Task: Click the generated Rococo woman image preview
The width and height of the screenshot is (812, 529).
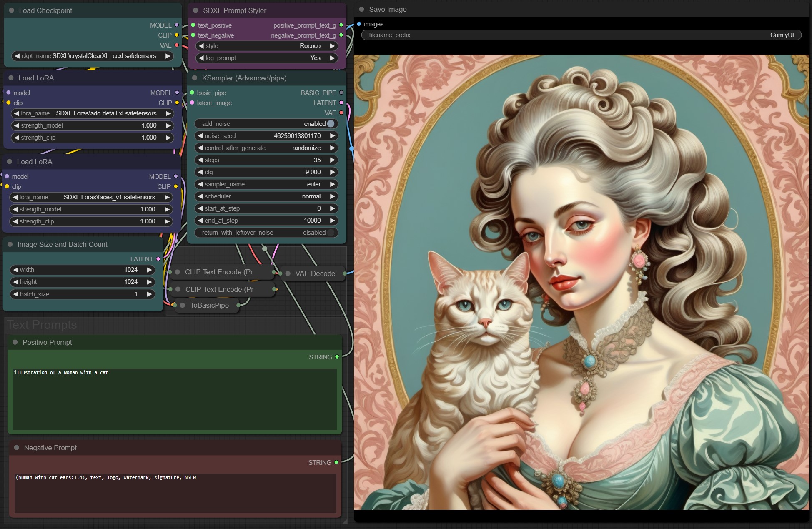Action: pos(581,282)
